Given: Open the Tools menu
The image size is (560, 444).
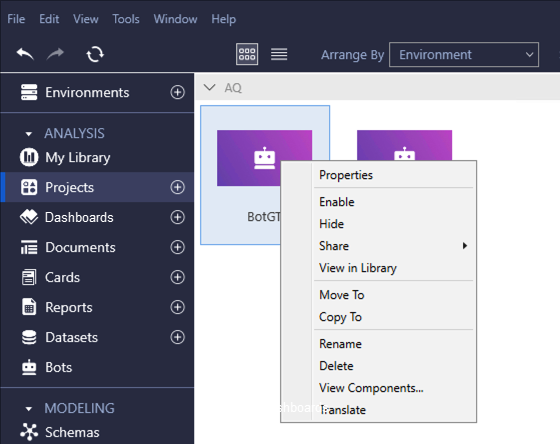Looking at the screenshot, I should click(x=126, y=19).
